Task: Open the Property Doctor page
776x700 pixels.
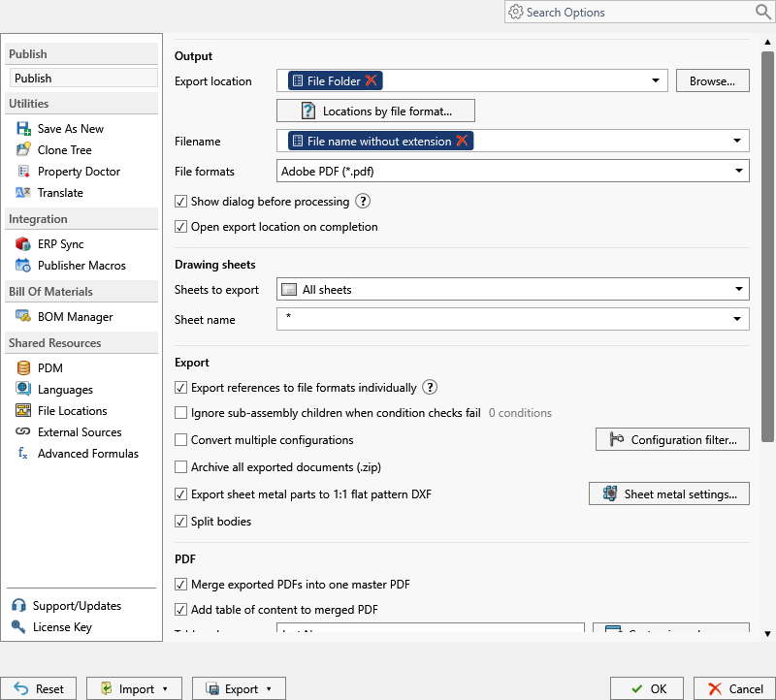Action: coord(80,172)
